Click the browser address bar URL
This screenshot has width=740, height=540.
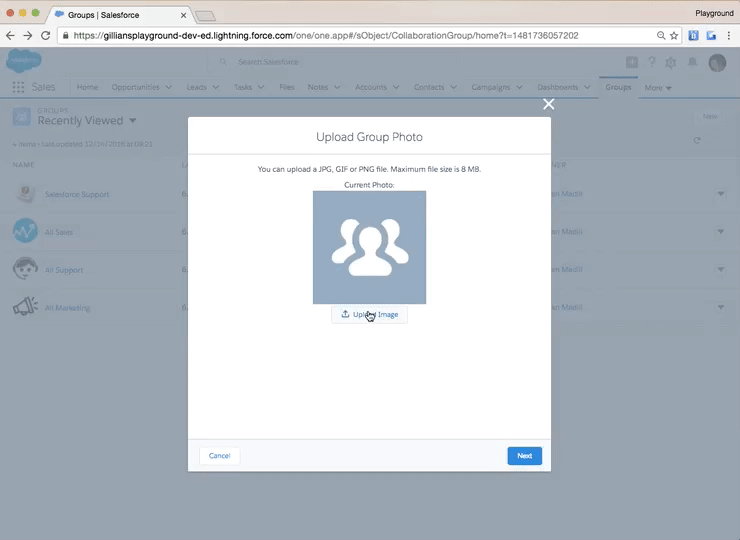pyautogui.click(x=326, y=35)
